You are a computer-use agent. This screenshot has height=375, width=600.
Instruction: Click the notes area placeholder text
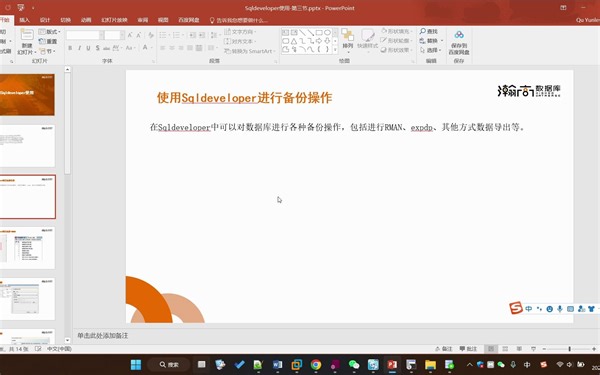click(103, 336)
